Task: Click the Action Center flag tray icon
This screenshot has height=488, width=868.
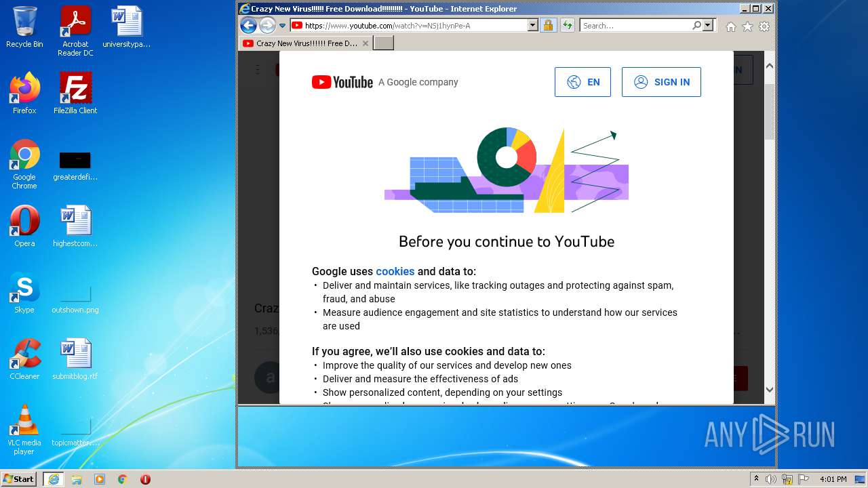Action: click(804, 479)
